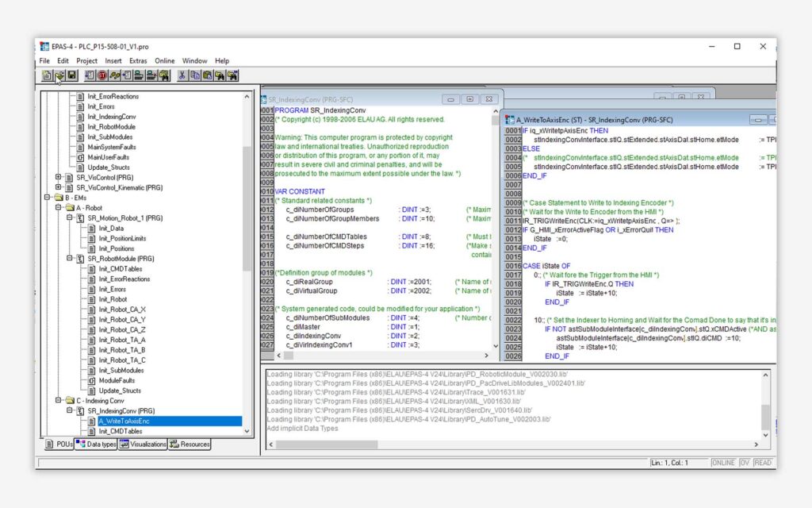Switch to the Data types tab
The image size is (812, 508).
pos(96,444)
